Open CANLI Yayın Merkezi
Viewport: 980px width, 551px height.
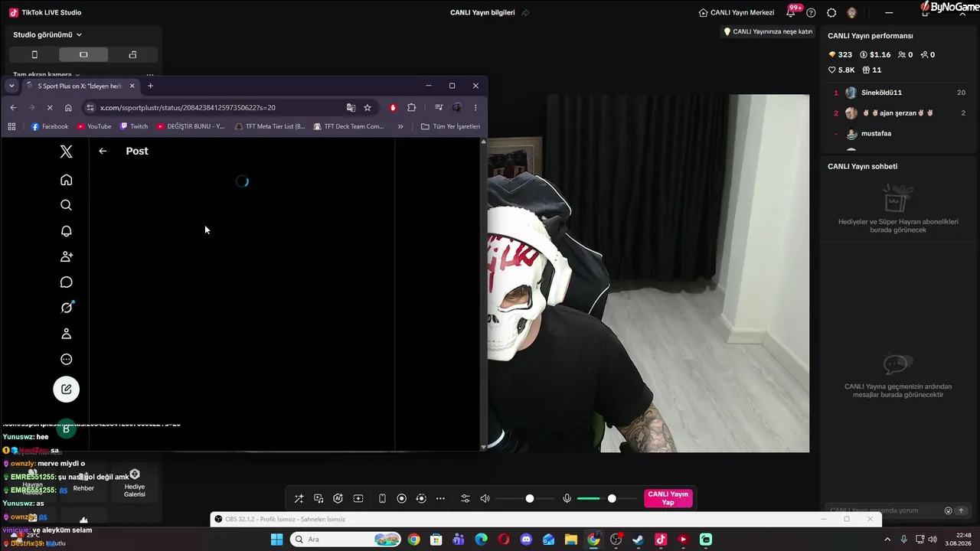point(737,12)
